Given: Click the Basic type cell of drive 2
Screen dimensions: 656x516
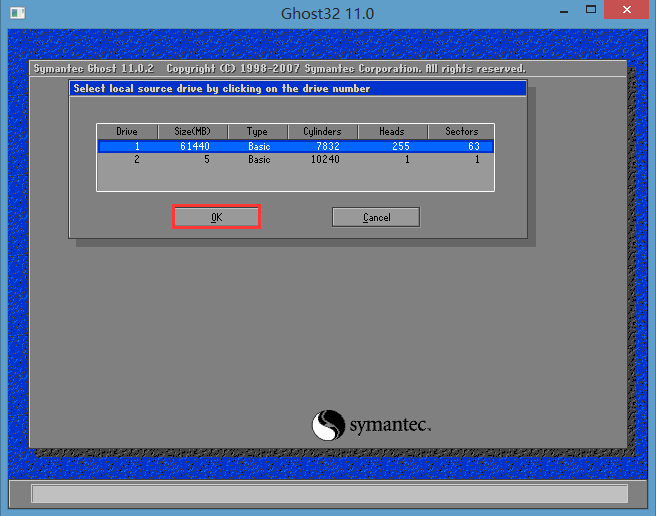Looking at the screenshot, I should point(259,159).
